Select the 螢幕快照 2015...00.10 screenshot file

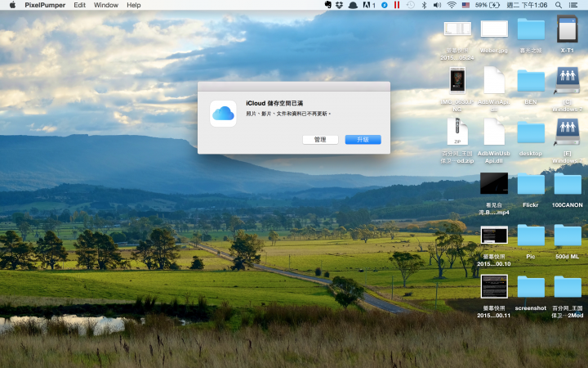click(494, 235)
